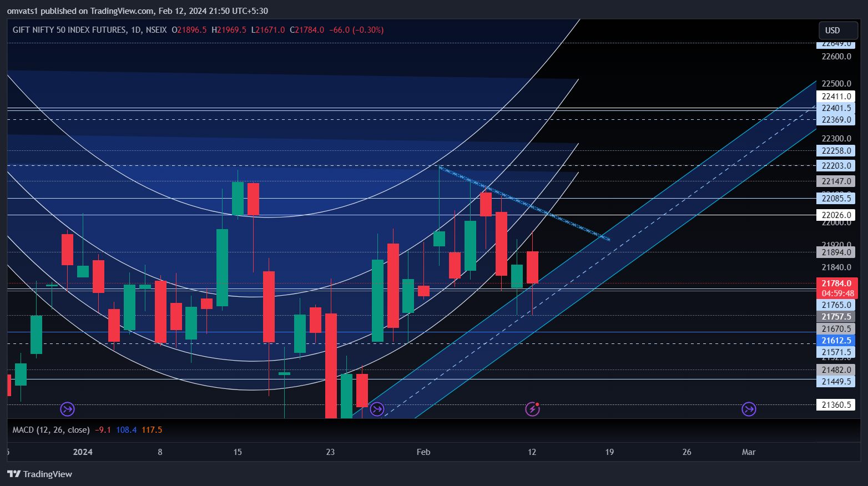Click the white price label 21360.5

(836, 405)
